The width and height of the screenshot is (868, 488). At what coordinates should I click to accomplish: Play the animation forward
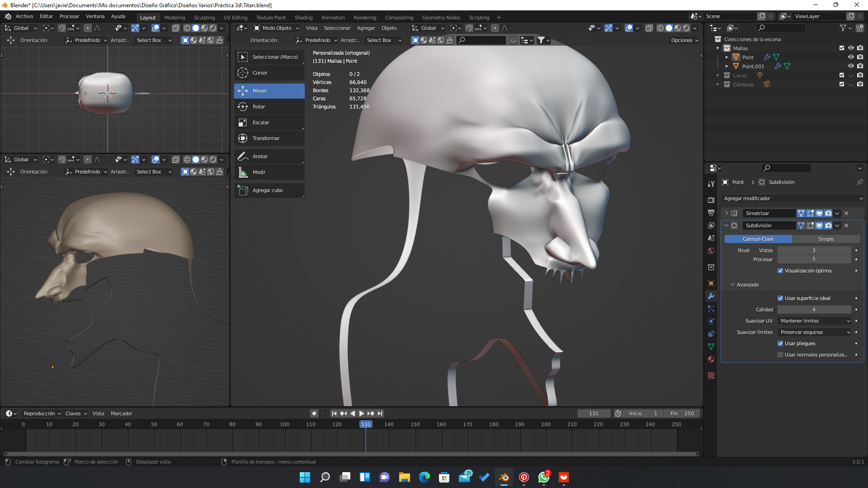pos(362,413)
